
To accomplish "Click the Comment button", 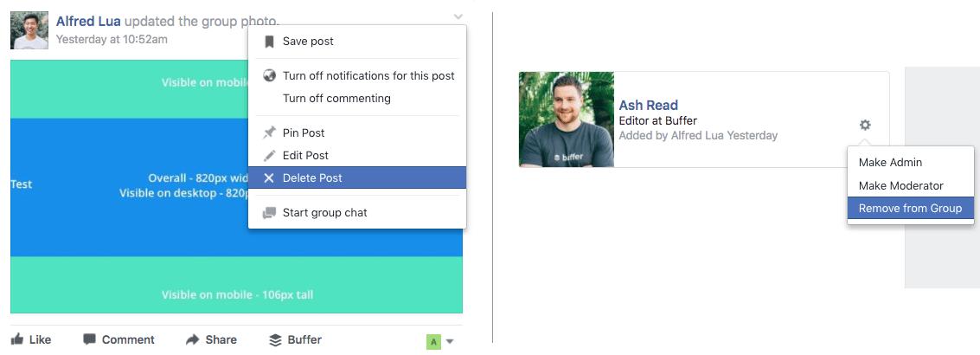I will click(x=118, y=339).
